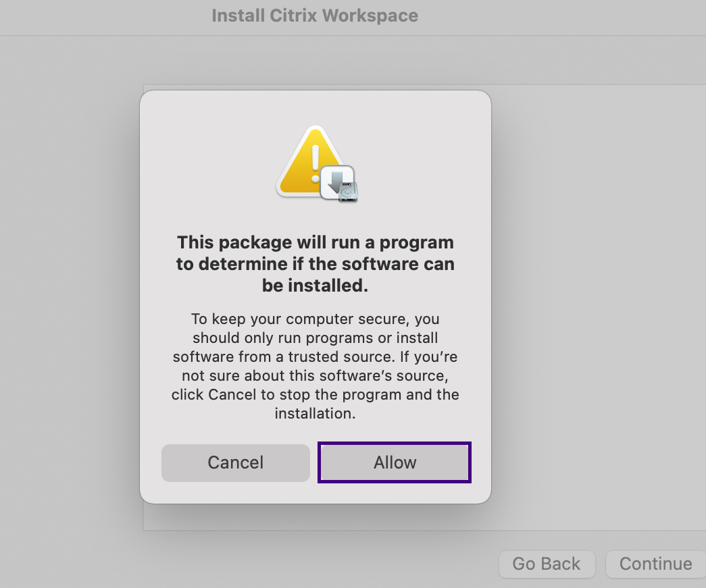Click the installer package badge icon
This screenshot has height=588, width=706.
pos(338,184)
